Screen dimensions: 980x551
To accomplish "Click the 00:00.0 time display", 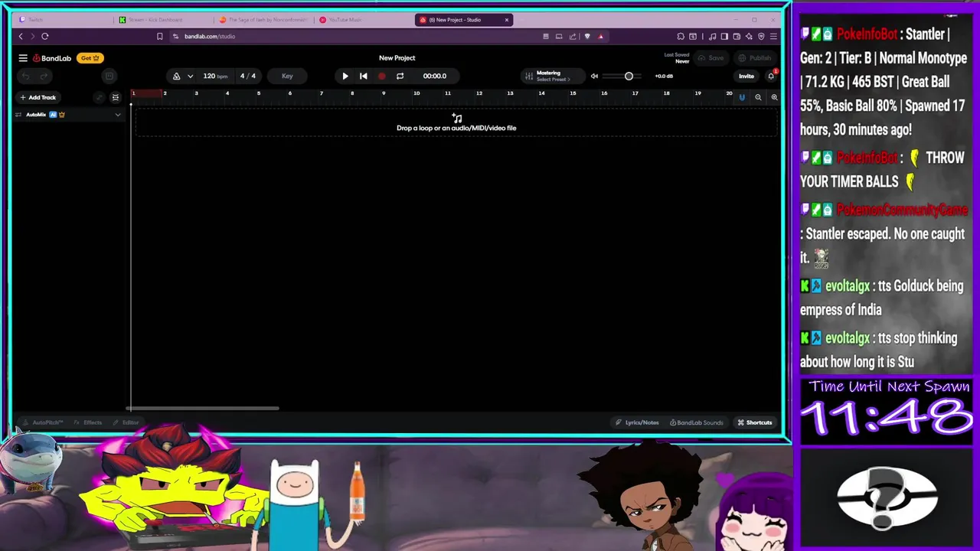I will [435, 76].
